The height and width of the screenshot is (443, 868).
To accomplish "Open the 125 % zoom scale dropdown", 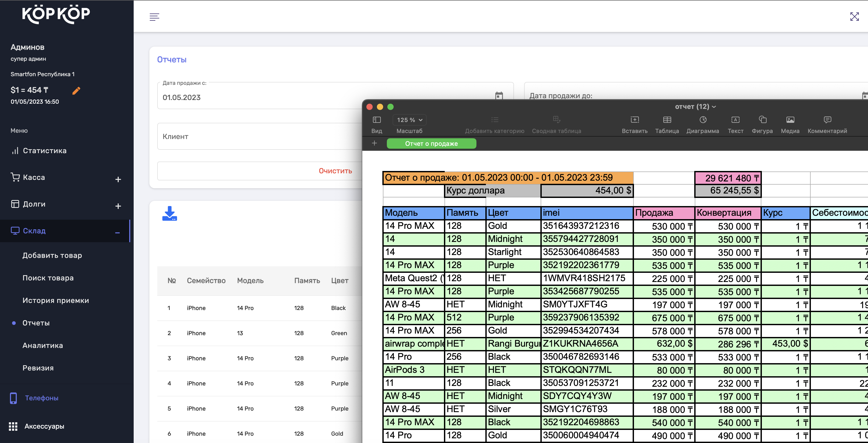I will point(409,120).
